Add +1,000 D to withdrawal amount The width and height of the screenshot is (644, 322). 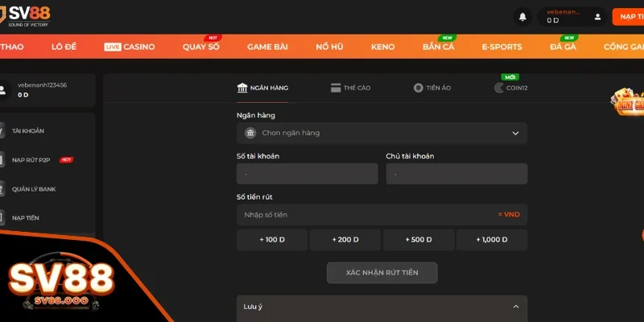492,240
